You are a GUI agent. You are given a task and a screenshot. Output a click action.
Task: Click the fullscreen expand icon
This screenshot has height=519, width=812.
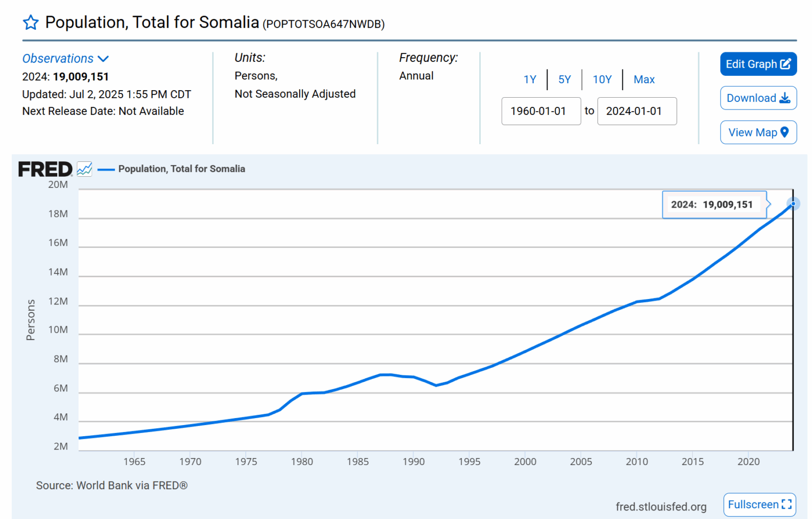(x=786, y=505)
